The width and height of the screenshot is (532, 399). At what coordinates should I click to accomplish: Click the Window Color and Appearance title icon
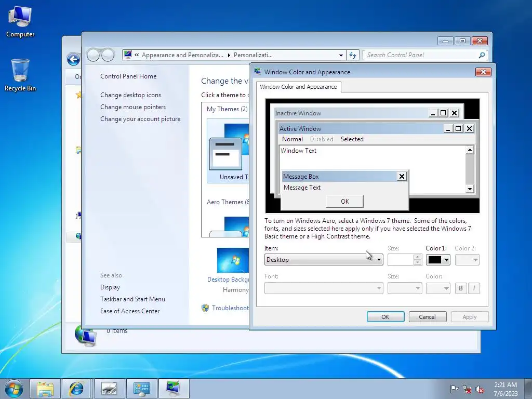258,71
